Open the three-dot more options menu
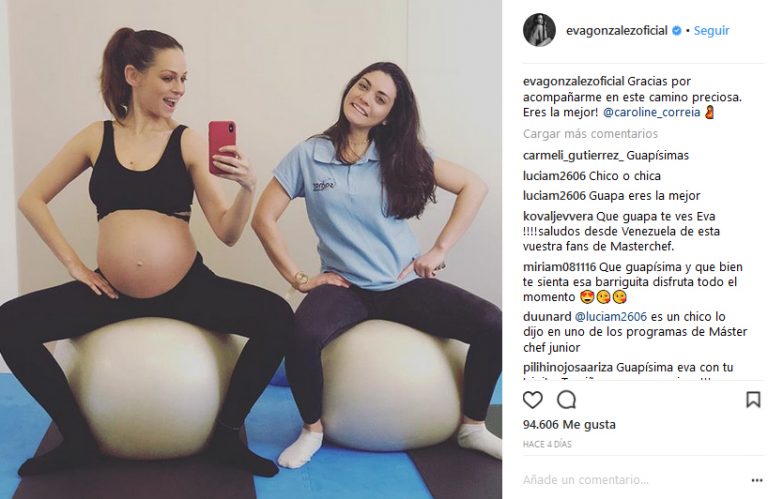This screenshot has width=768, height=499. 757,480
